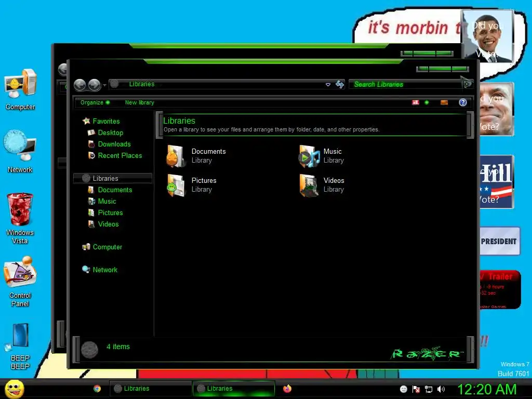The image size is (532, 399).
Task: Open the Documents library icon
Action: [x=176, y=156]
